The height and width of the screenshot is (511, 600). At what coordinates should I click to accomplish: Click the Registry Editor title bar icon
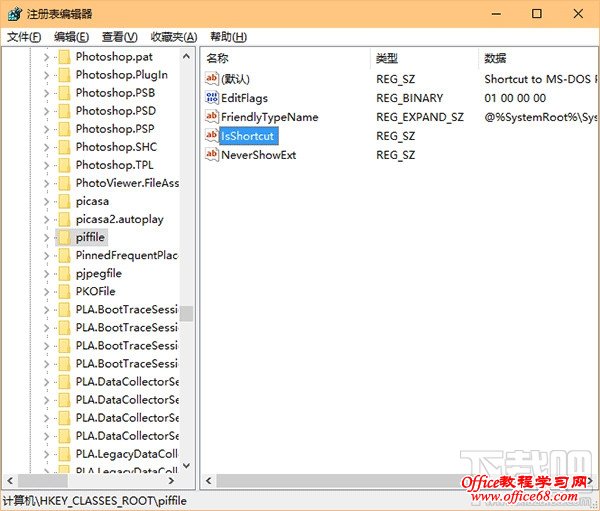(15, 14)
